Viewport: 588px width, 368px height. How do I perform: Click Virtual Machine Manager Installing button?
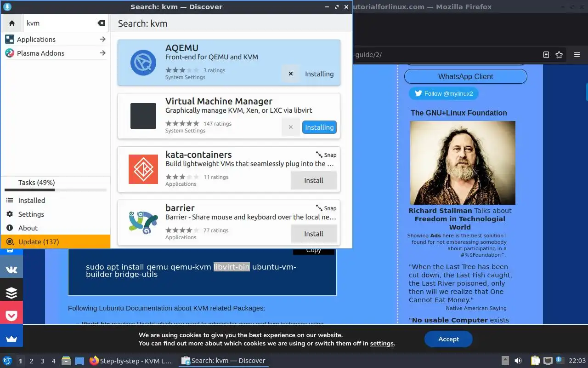(x=319, y=127)
